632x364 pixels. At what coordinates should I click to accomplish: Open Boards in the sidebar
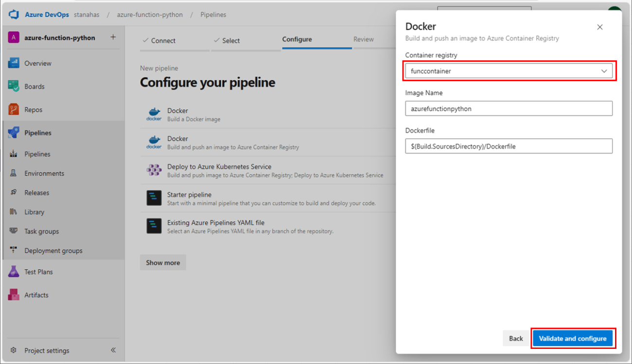click(35, 87)
